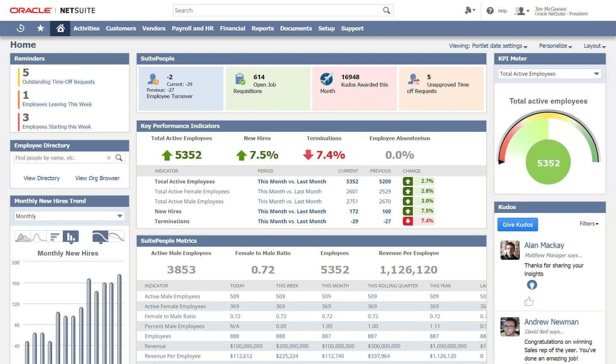Open the Reports menu

tap(263, 28)
